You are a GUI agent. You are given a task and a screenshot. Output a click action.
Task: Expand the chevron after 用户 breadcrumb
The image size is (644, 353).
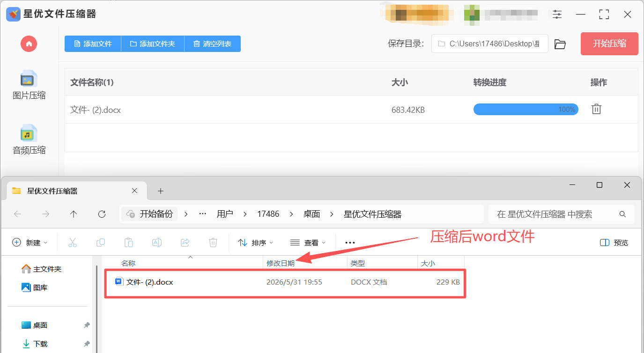point(245,214)
